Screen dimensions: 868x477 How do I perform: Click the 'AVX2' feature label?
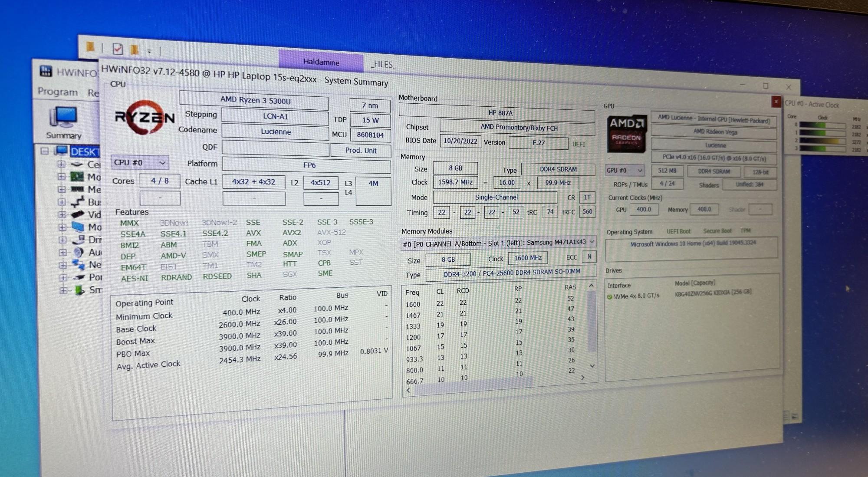[292, 233]
